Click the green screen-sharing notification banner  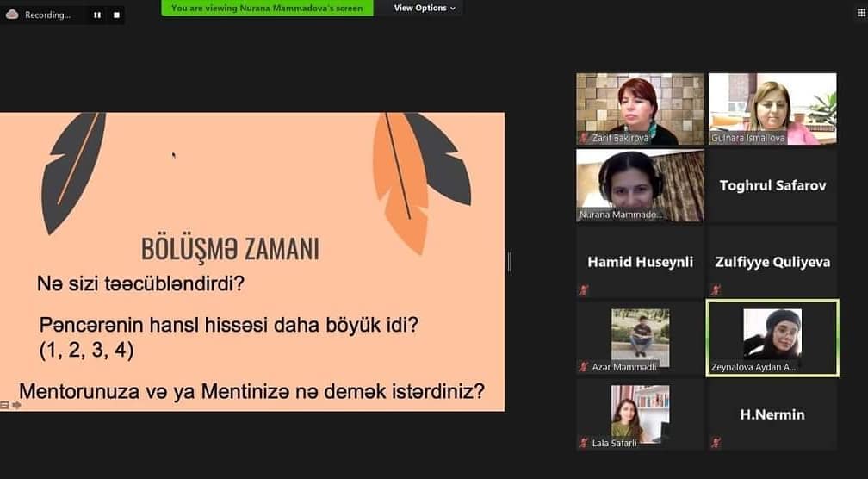pos(267,8)
